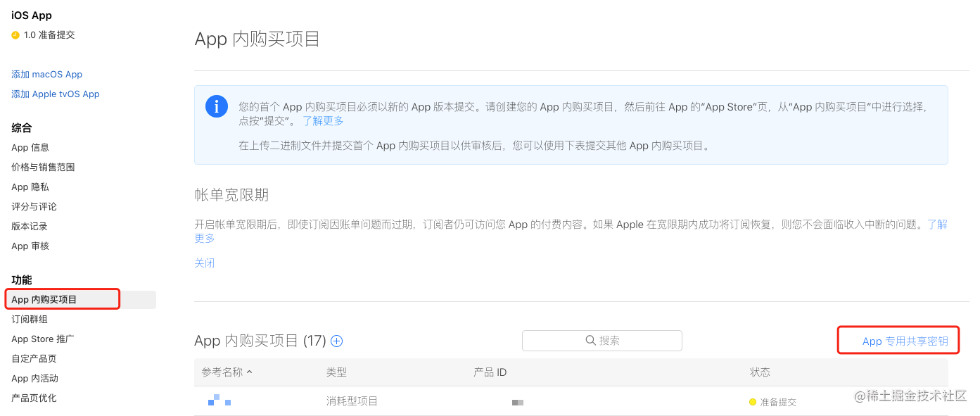The width and height of the screenshot is (980, 416).
Task: Click the consumable product's blue thumbnail
Action: pos(218,401)
